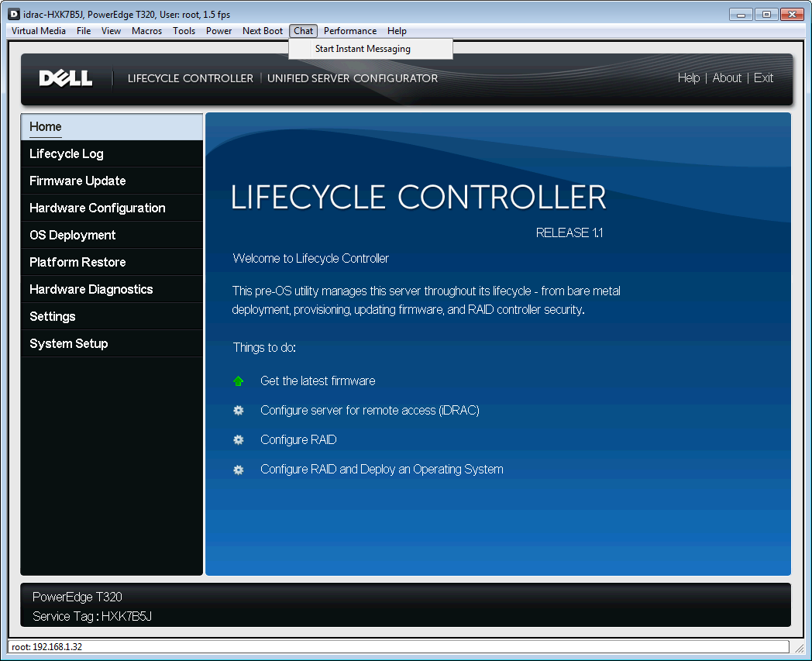Image resolution: width=812 pixels, height=661 pixels.
Task: Click the Dell logo
Action: click(x=66, y=77)
